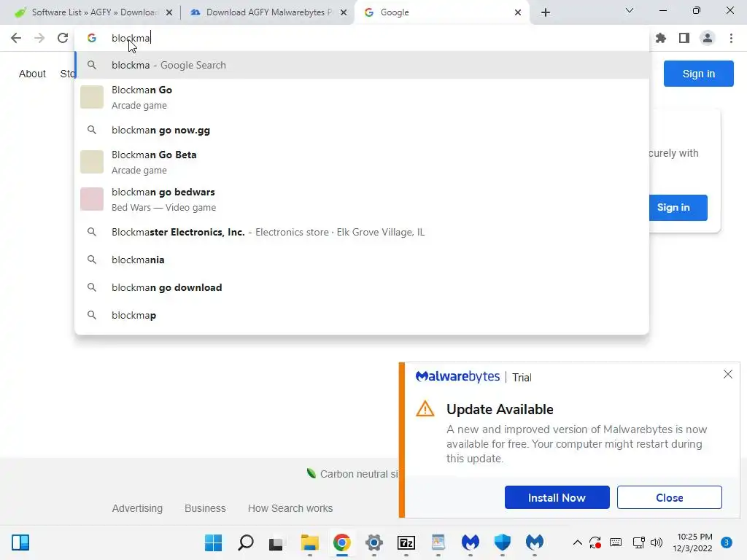Click the blockman go bedwars thumbnail
This screenshot has height=560, width=747.
click(92, 199)
